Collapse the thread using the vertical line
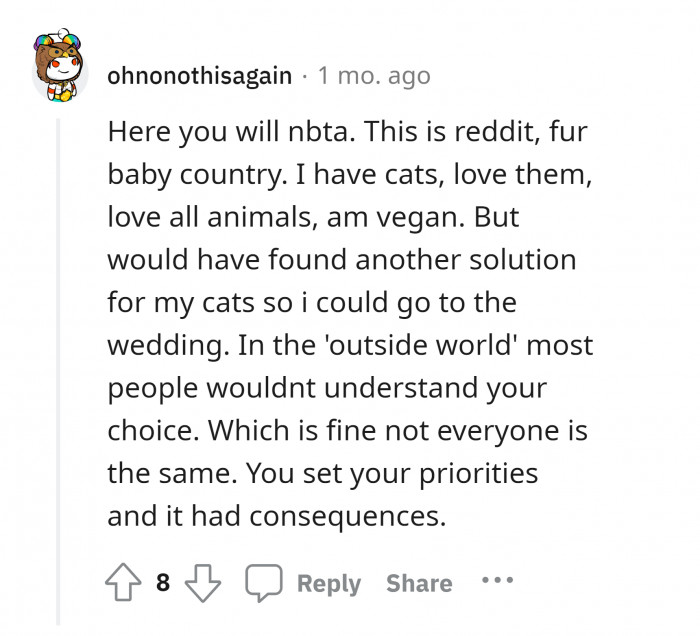Viewport: 700px width, 636px height. pyautogui.click(x=59, y=370)
